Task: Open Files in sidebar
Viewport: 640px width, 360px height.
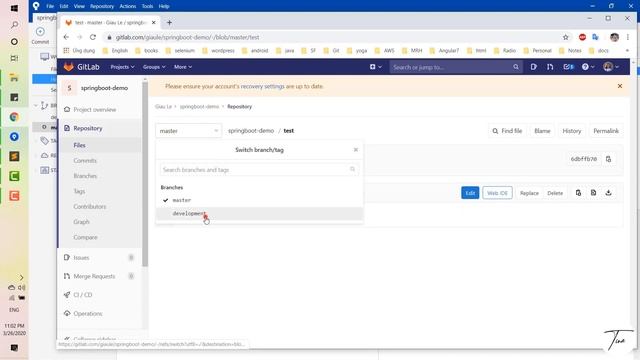Action: pos(80,145)
